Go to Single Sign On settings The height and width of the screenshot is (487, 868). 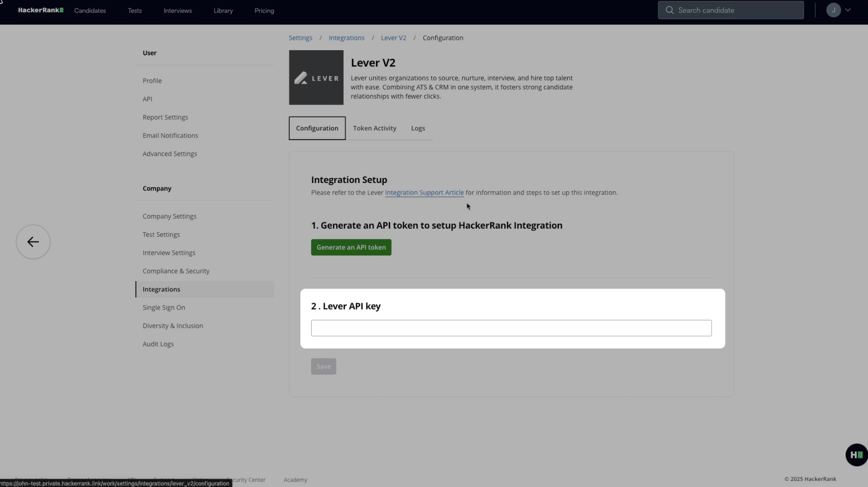tap(164, 307)
